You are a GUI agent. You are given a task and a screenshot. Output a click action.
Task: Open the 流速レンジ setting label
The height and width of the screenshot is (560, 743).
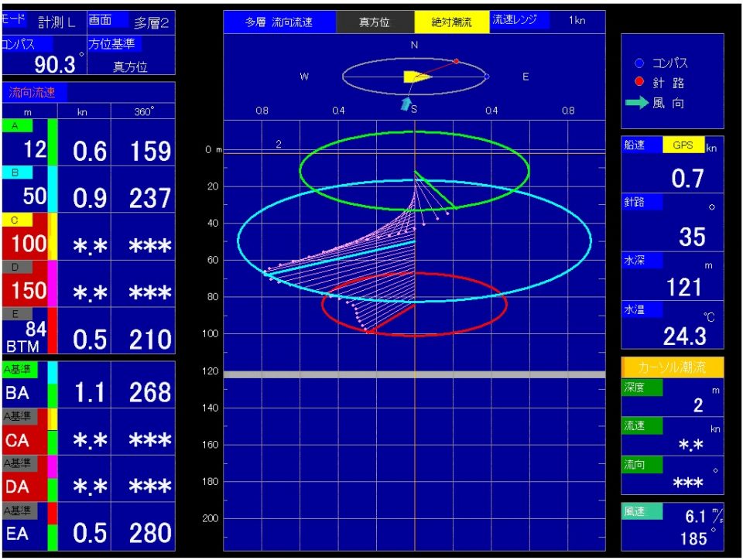click(x=519, y=20)
